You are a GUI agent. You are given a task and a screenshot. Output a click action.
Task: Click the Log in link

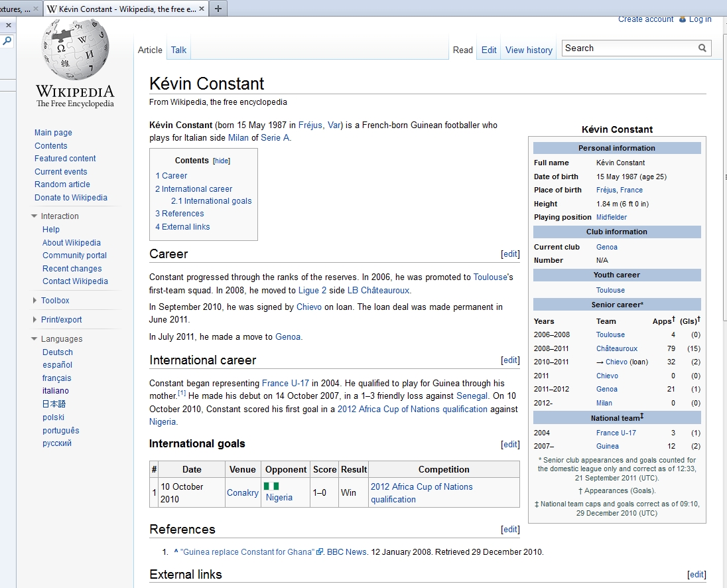pyautogui.click(x=700, y=19)
